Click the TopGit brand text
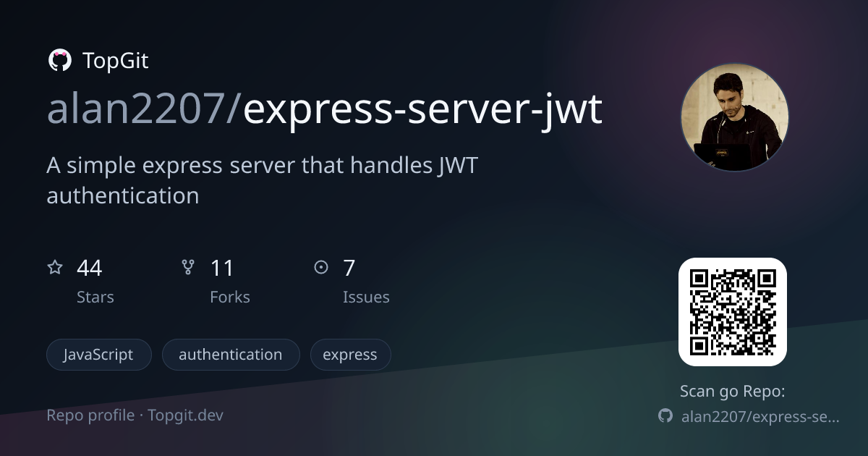The height and width of the screenshot is (456, 868). 116,61
